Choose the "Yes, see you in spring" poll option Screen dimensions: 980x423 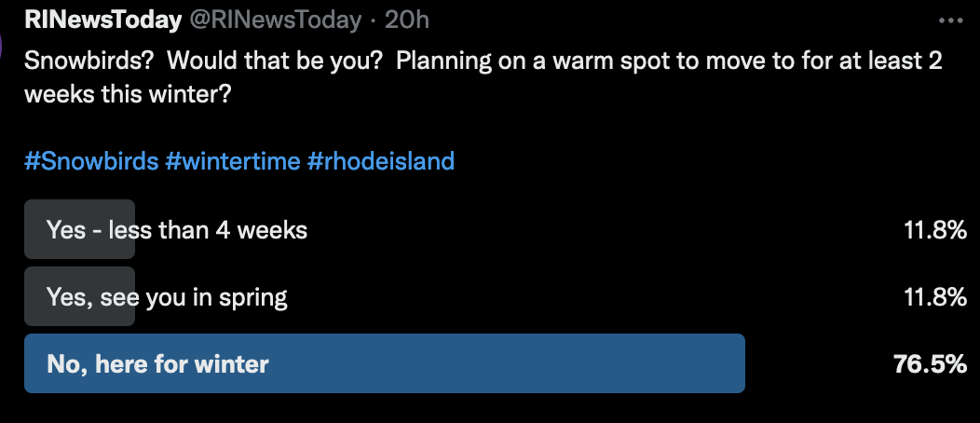pos(167,297)
